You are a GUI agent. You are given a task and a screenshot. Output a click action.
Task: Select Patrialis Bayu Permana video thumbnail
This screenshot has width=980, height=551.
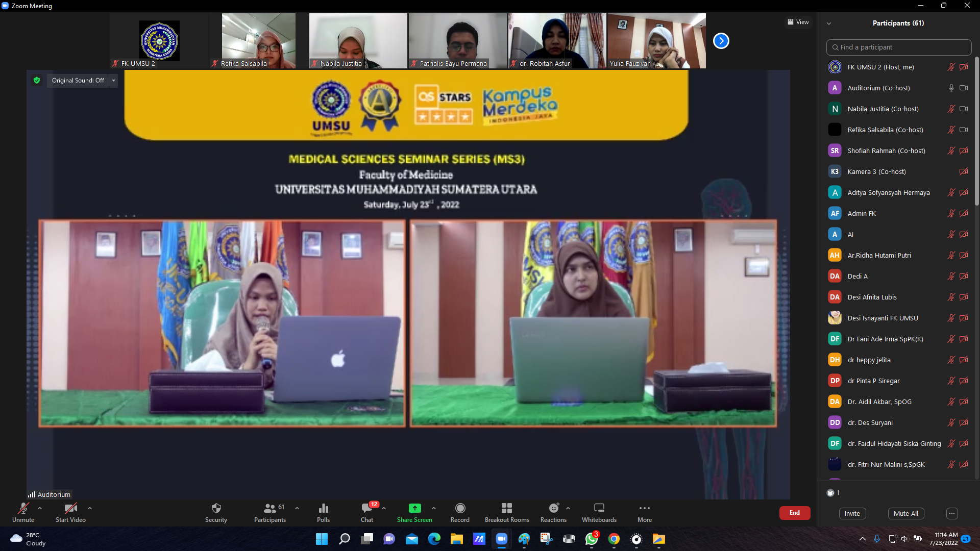[458, 41]
